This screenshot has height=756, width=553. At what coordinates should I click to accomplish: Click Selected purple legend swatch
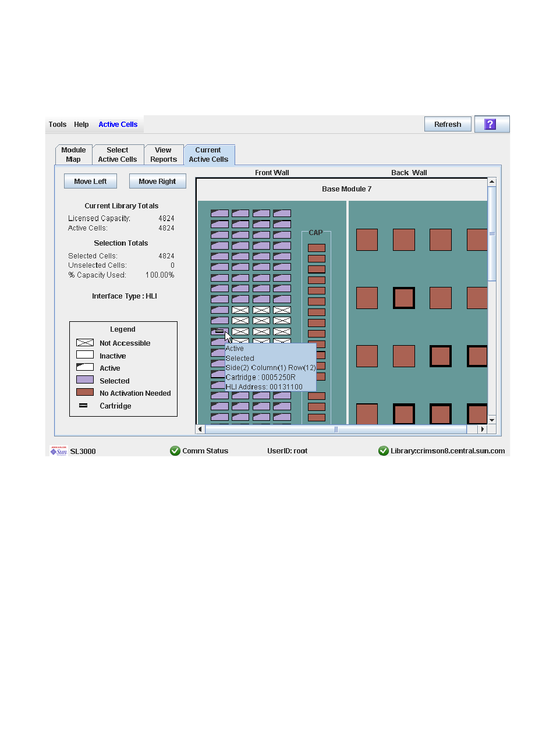tap(85, 379)
